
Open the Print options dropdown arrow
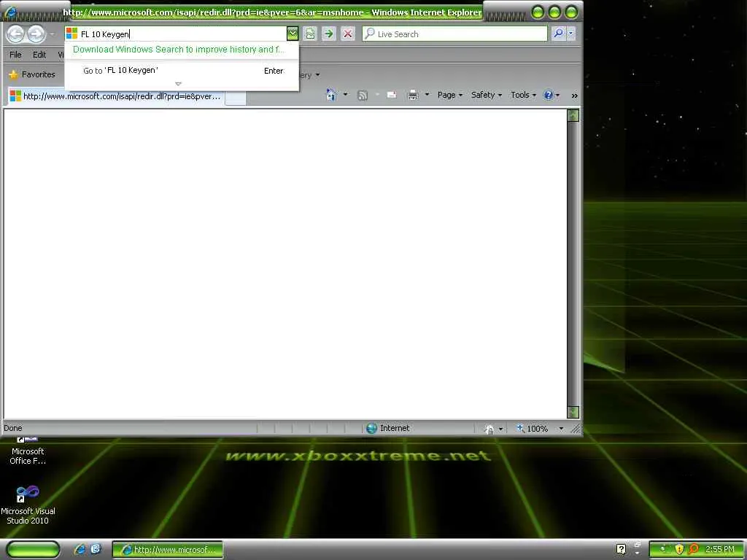pos(427,95)
